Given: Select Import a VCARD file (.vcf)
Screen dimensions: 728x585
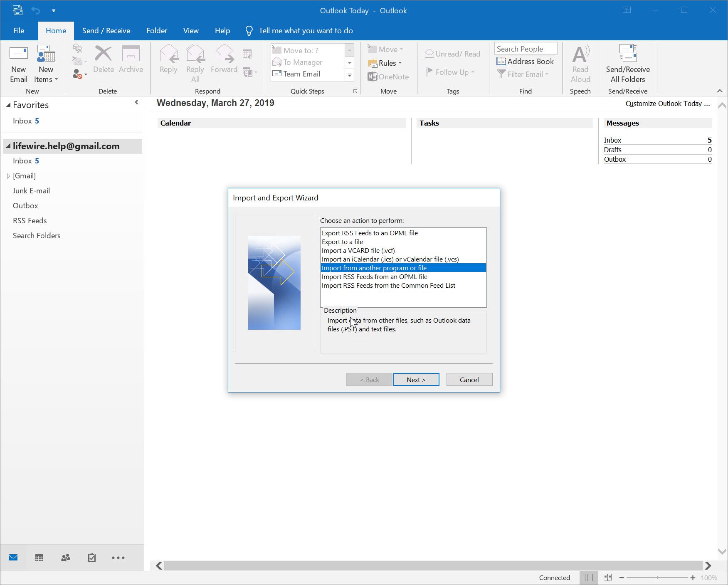Looking at the screenshot, I should 403,251.
